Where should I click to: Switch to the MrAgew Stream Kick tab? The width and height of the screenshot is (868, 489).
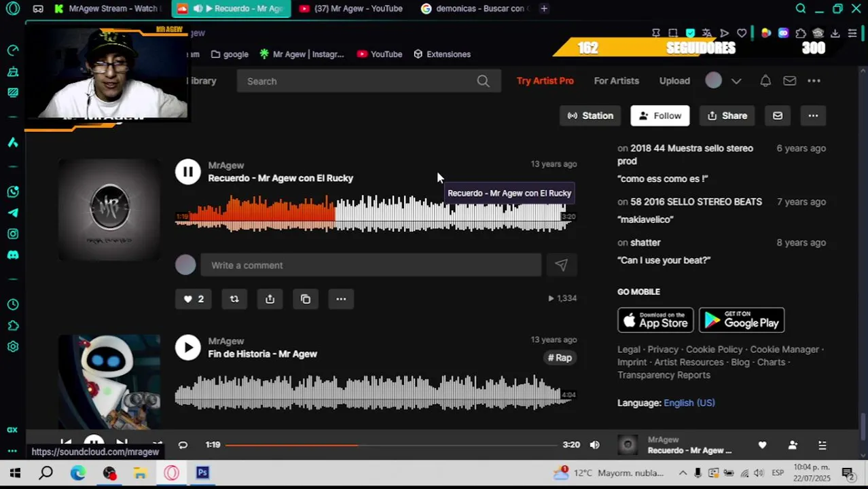(107, 9)
